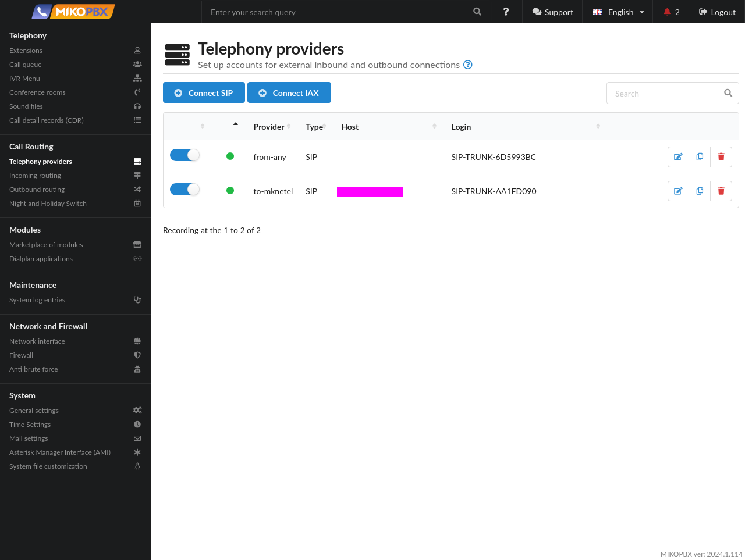Screen dimensions: 745x560
Task: Click the Marketplace store icon
Action: (137, 245)
